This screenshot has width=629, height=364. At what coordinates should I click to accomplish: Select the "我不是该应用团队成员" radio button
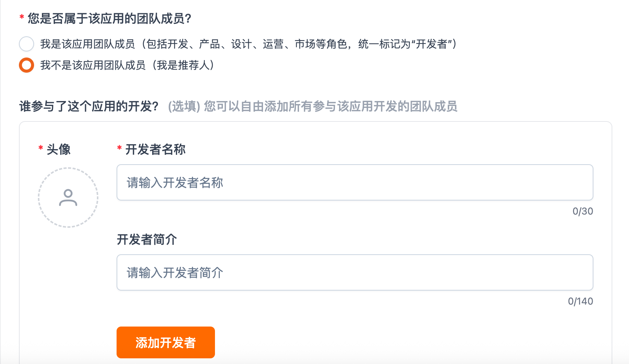[26, 65]
